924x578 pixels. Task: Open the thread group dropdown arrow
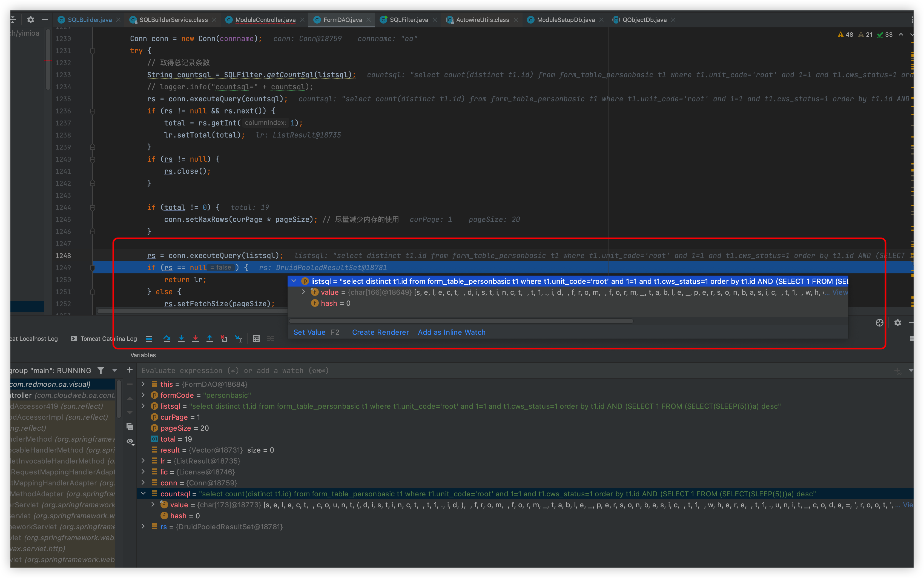click(114, 370)
